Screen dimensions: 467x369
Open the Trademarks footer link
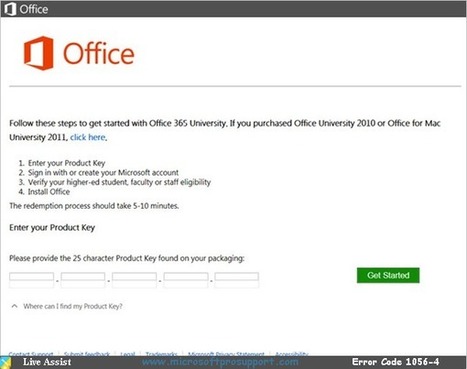click(161, 354)
